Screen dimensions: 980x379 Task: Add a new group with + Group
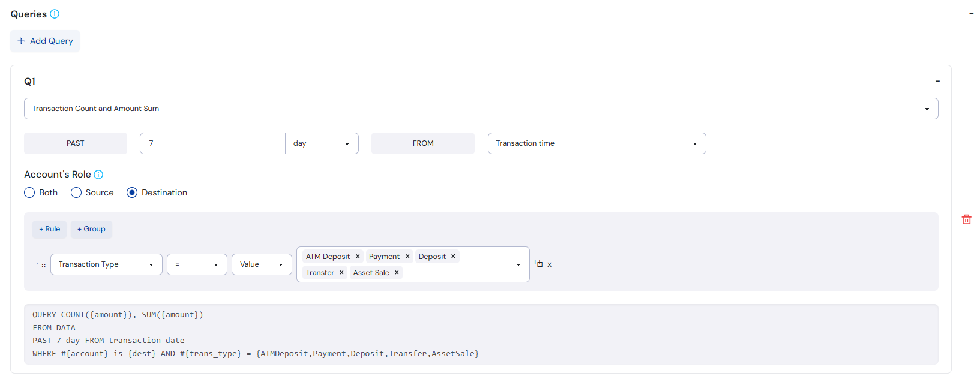tap(91, 229)
